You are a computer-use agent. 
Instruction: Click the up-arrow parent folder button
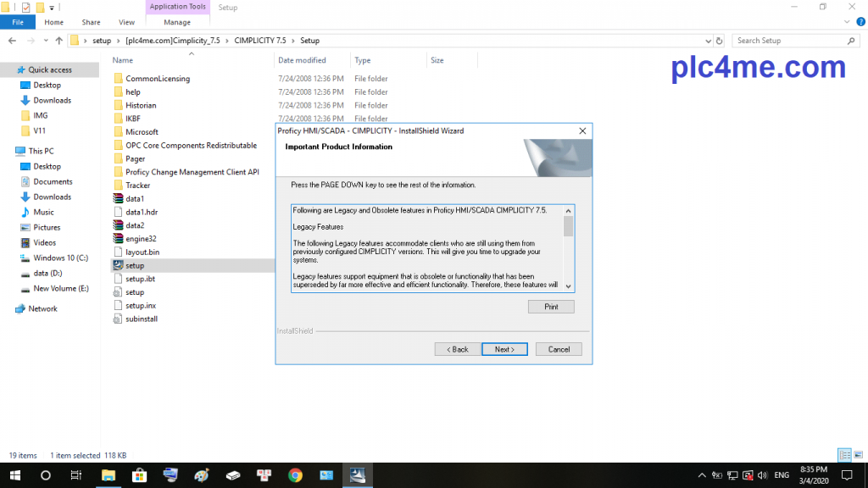58,41
